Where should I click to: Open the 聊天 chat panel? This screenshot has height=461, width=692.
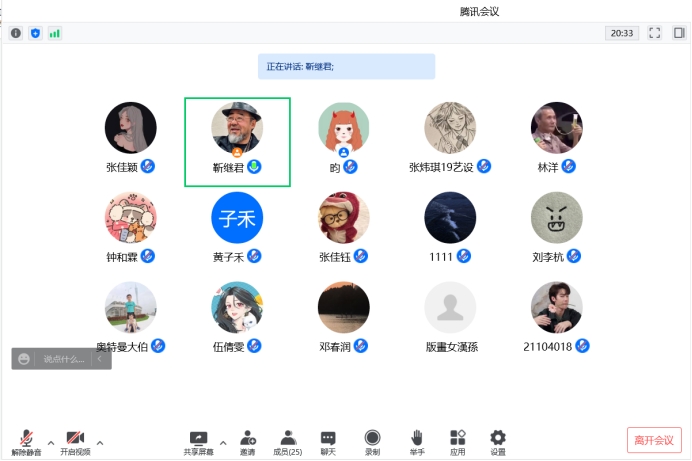(x=328, y=441)
